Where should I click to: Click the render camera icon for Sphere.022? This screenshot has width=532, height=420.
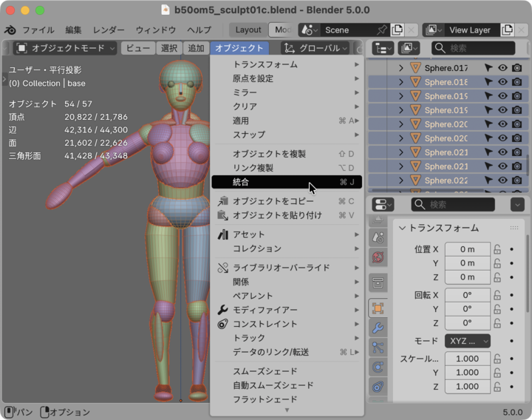[516, 180]
